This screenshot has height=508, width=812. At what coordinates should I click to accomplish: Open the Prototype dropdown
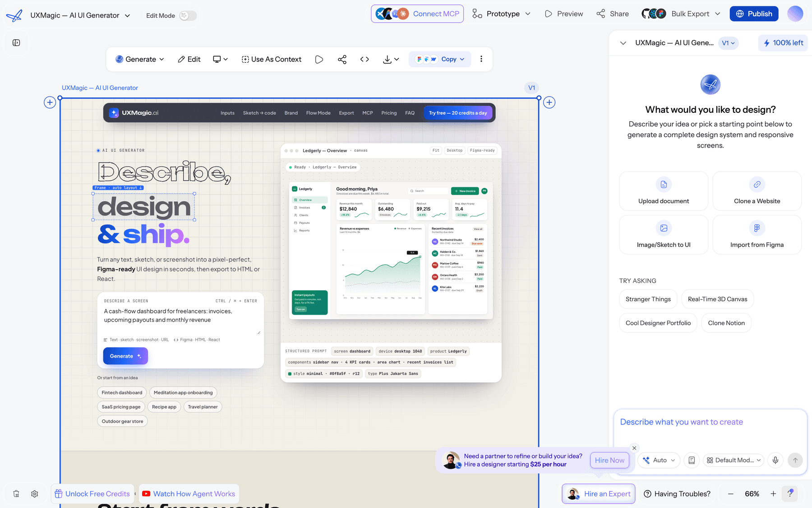tap(501, 14)
